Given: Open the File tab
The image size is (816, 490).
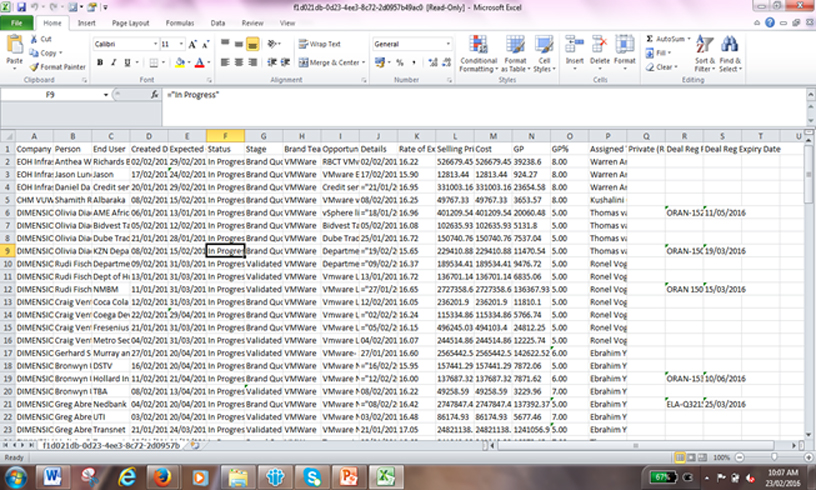Looking at the screenshot, I should (17, 23).
